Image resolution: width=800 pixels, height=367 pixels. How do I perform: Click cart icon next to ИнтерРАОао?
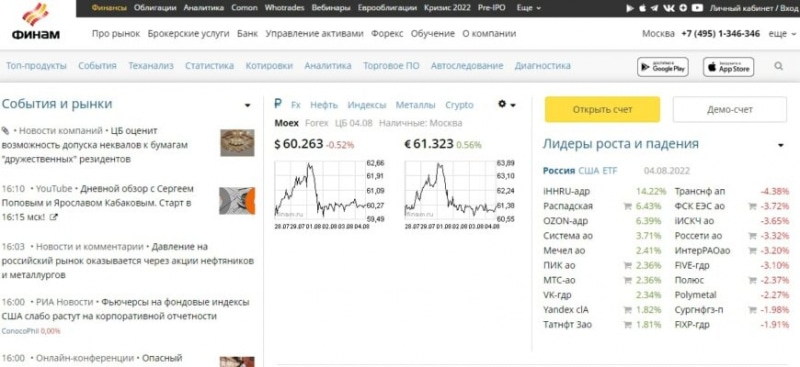click(x=752, y=251)
